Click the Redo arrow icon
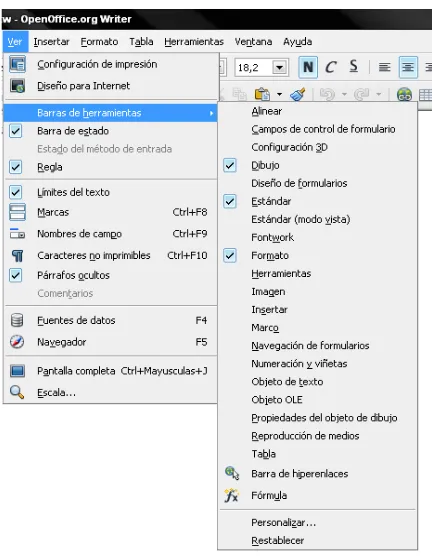This screenshot has width=432, height=560. [361, 94]
